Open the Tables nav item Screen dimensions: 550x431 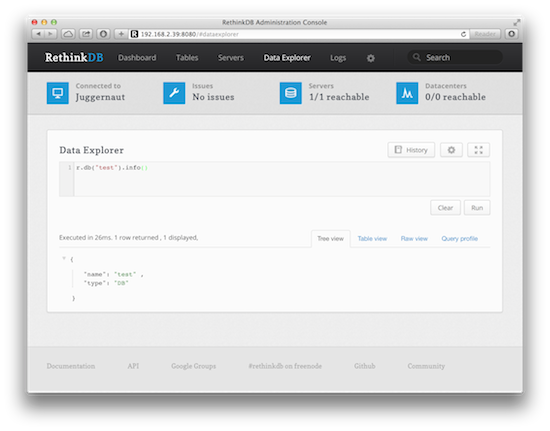coord(187,58)
